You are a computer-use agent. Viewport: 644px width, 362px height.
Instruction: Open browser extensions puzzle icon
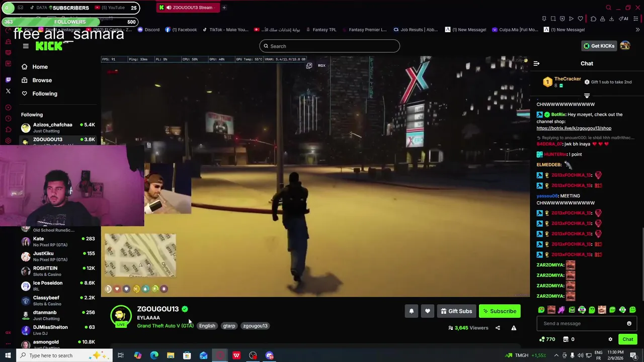click(x=593, y=19)
